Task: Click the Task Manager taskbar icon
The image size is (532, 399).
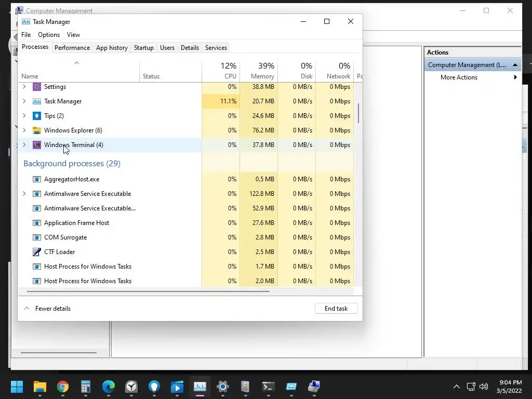Action: (200, 387)
